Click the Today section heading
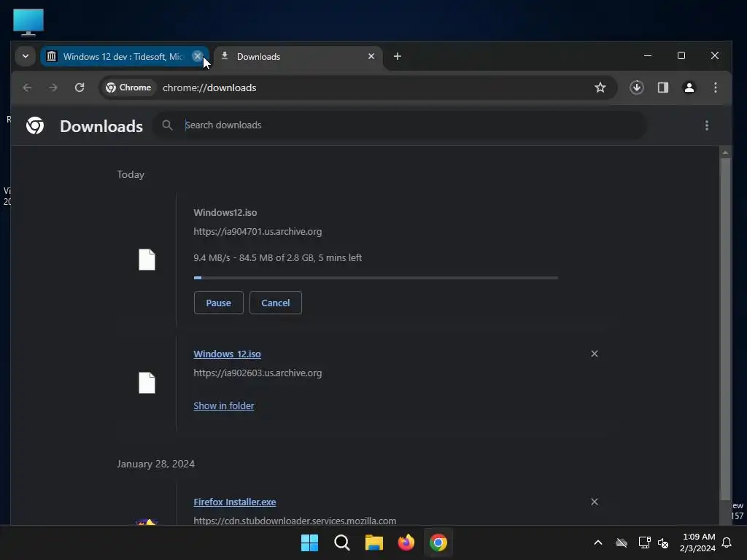 [x=131, y=174]
